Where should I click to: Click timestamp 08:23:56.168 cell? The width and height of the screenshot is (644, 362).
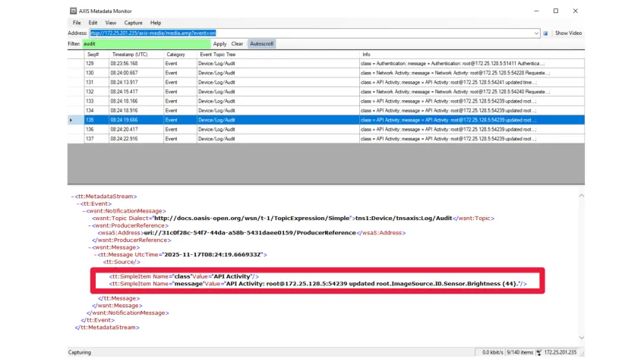(x=136, y=64)
